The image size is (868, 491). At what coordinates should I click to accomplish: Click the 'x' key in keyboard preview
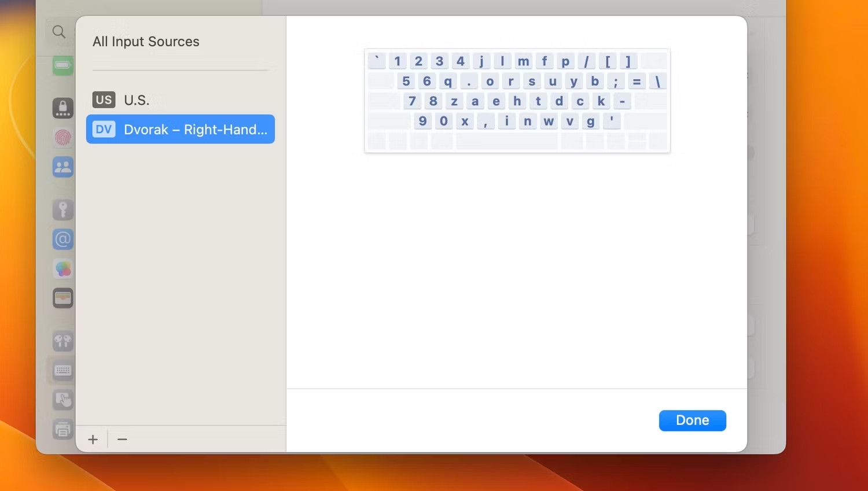click(x=465, y=121)
